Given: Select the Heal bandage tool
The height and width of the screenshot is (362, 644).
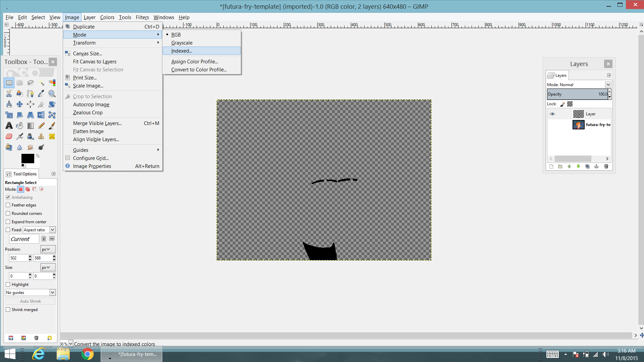Looking at the screenshot, I should [52, 136].
